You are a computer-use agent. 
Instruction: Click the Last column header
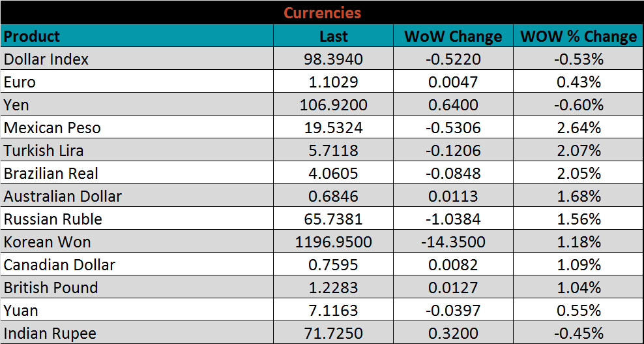click(x=333, y=37)
